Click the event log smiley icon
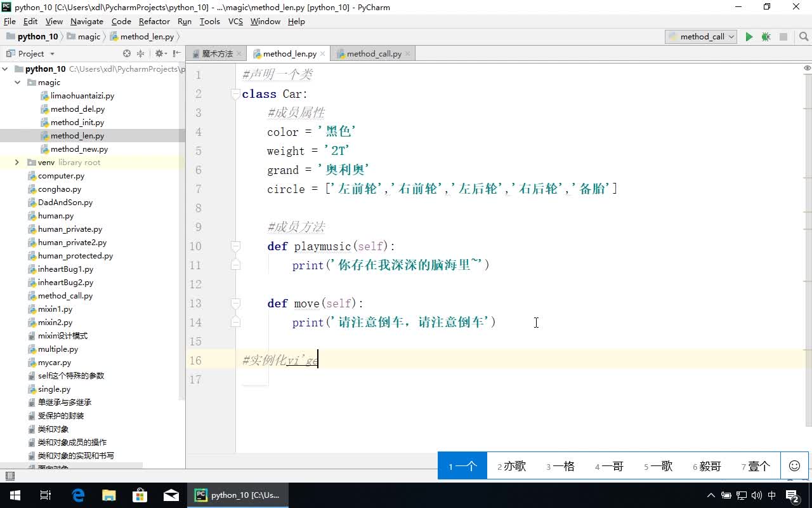 point(794,465)
